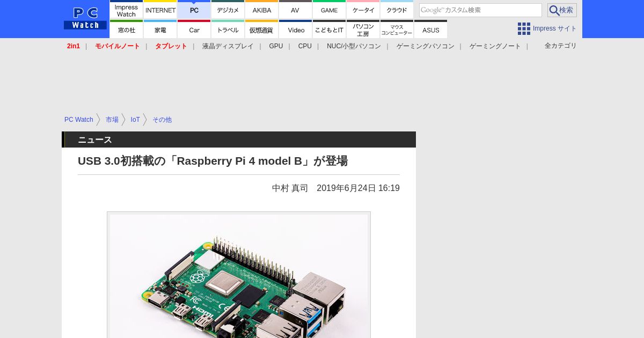
Task: Click the ニュース section header
Action: pyautogui.click(x=239, y=139)
